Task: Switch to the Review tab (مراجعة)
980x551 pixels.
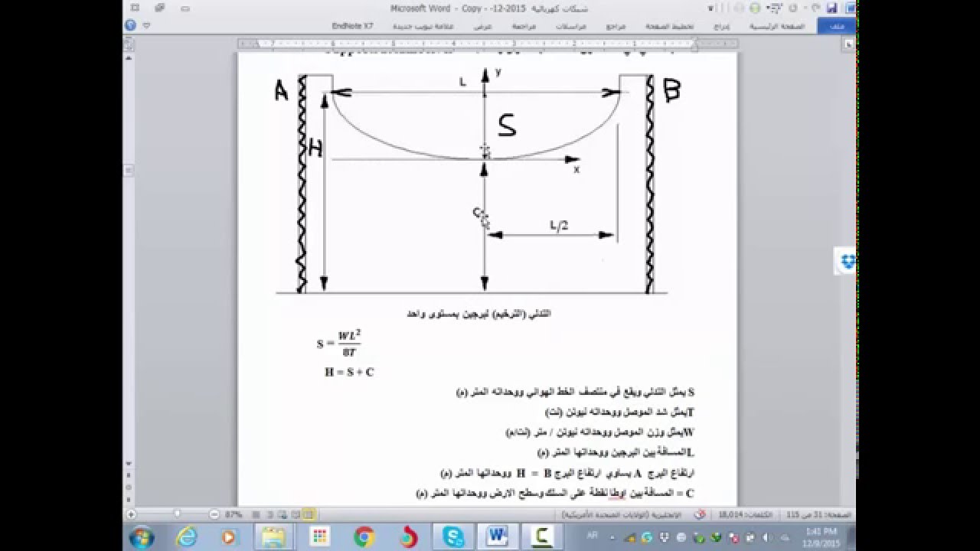Action: pos(524,25)
